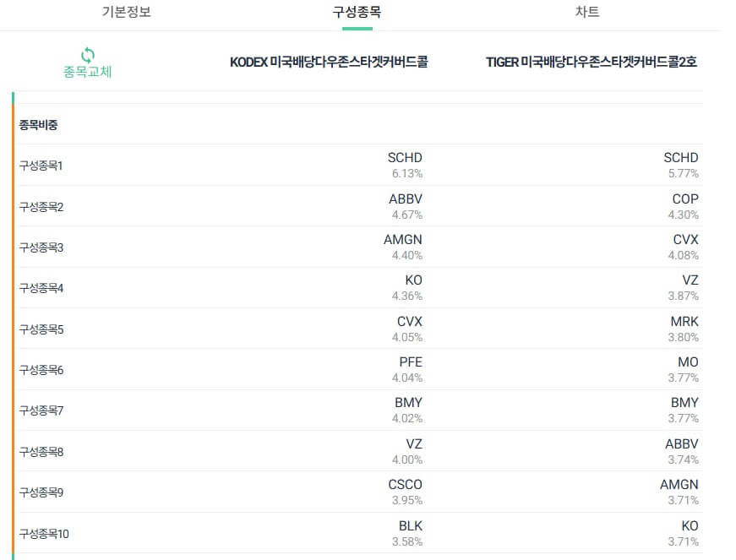Screen dimensions: 736x560
Task: Click the TIGER 미국배당다우존스타겟커버드콜2호 column header
Action: coord(591,62)
